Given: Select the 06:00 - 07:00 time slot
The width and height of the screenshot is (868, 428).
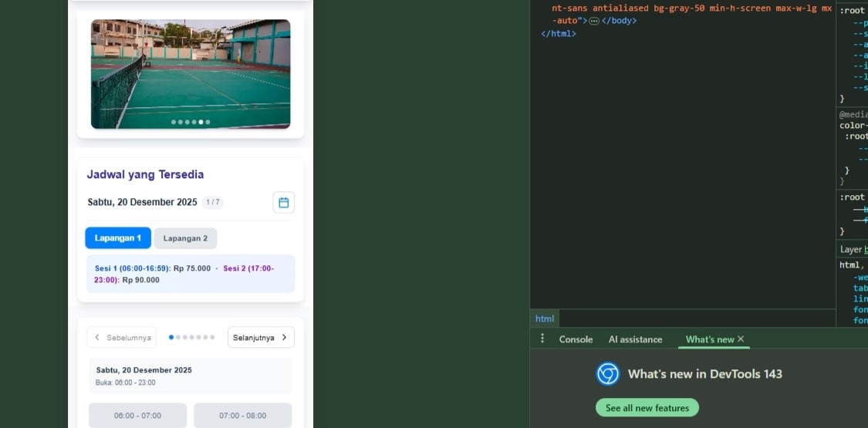Looking at the screenshot, I should [x=138, y=416].
